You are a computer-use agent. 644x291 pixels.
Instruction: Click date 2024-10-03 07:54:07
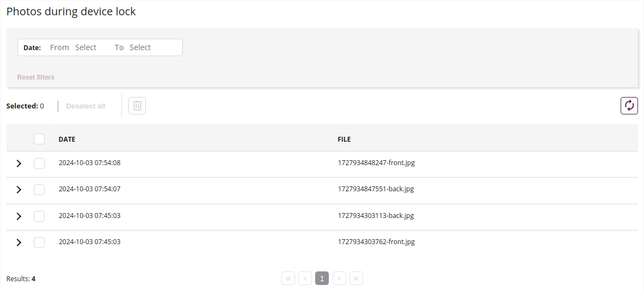pyautogui.click(x=89, y=189)
